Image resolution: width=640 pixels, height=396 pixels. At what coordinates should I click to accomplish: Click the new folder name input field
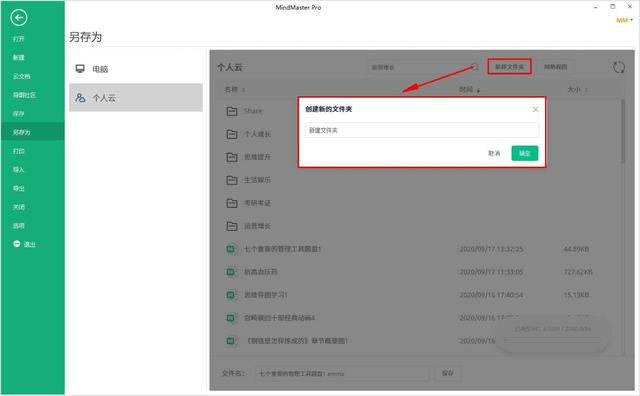[422, 130]
